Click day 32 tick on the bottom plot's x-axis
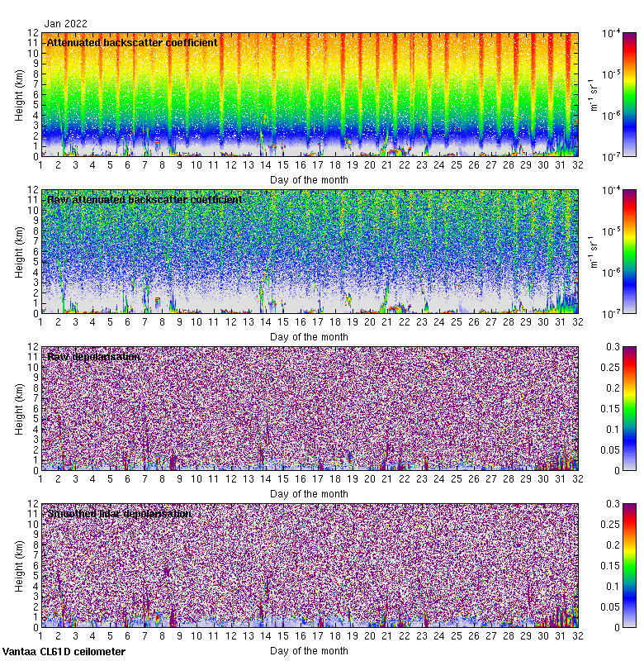 (578, 636)
